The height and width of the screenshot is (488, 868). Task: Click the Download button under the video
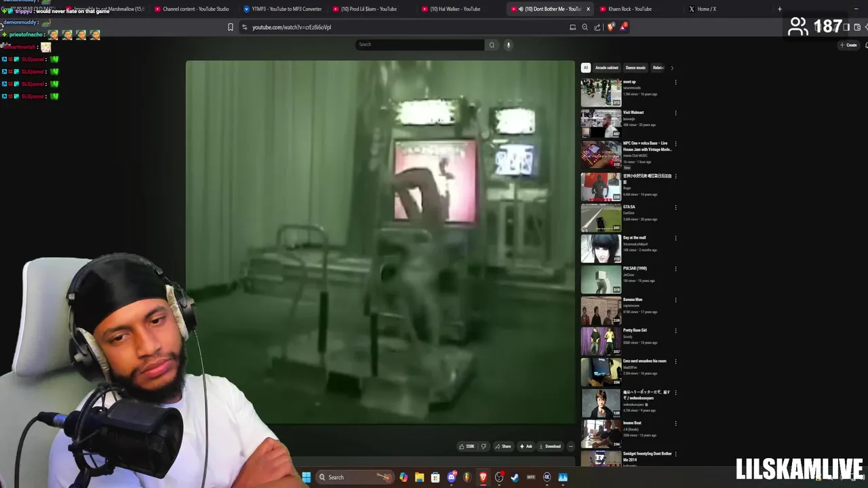coord(550,446)
